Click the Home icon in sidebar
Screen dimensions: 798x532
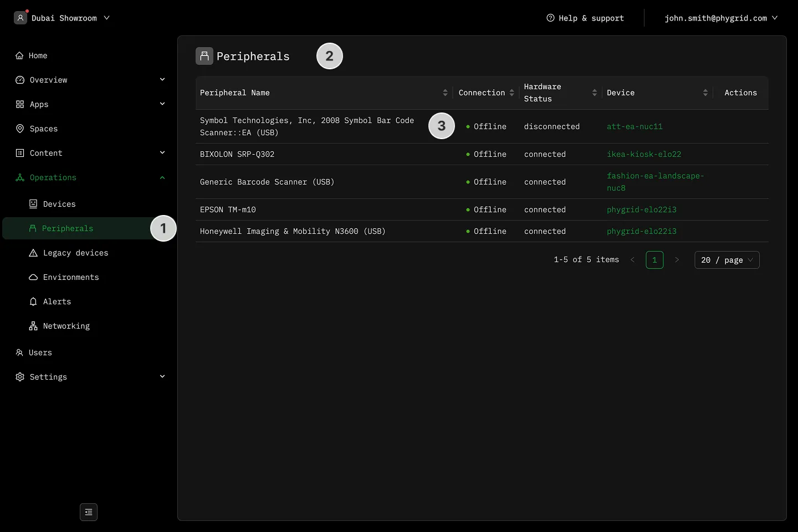tap(19, 55)
